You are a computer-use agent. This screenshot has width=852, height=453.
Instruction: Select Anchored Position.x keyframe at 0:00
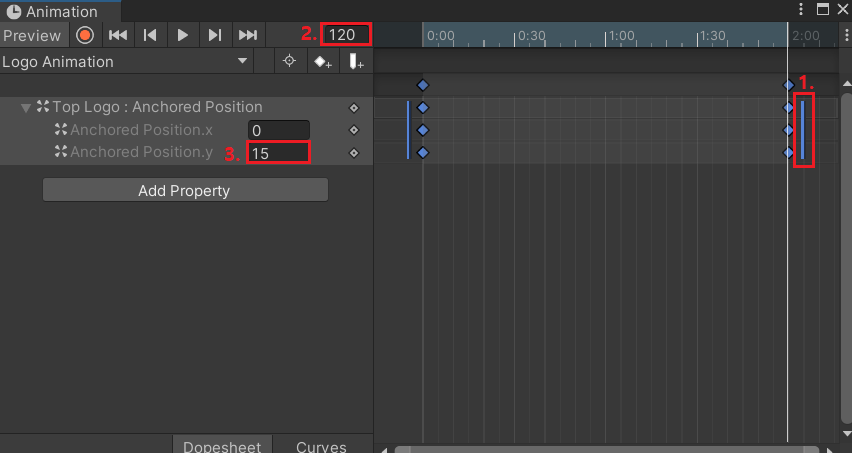423,130
